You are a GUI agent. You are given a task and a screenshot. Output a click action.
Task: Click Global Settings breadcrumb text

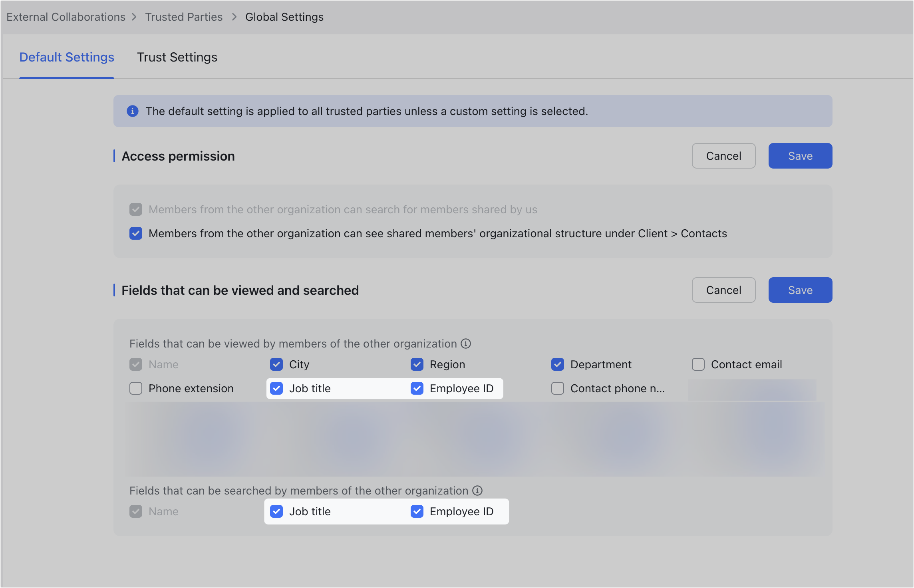(284, 17)
